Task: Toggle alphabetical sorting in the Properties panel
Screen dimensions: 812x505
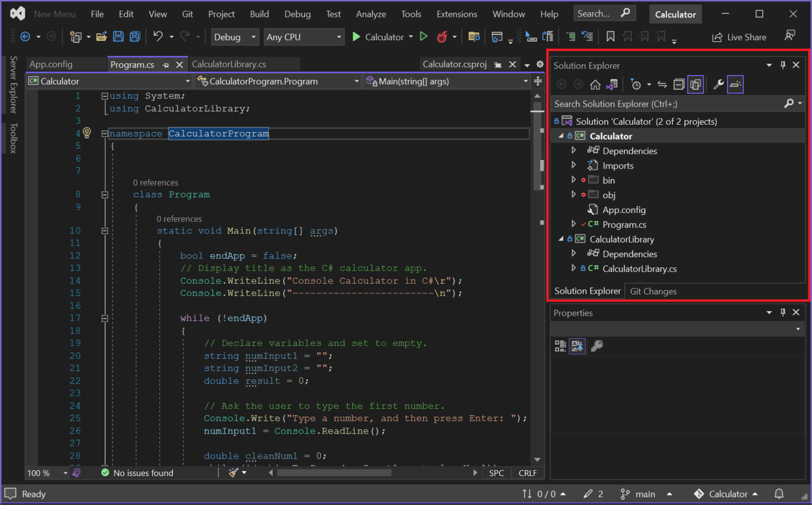Action: click(x=577, y=346)
